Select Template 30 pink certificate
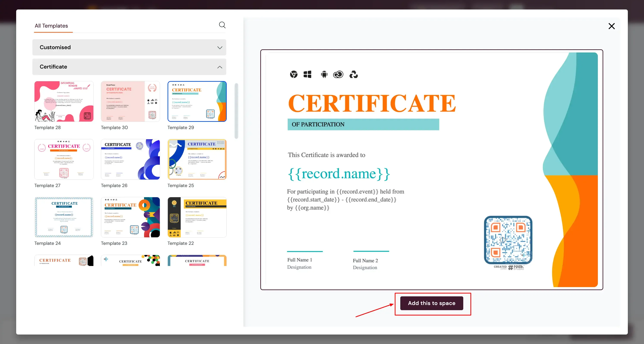The width and height of the screenshot is (644, 344). pyautogui.click(x=130, y=101)
